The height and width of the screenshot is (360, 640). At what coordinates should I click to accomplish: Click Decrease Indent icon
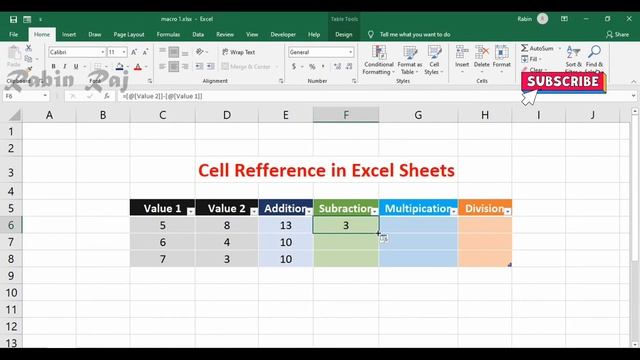click(199, 66)
